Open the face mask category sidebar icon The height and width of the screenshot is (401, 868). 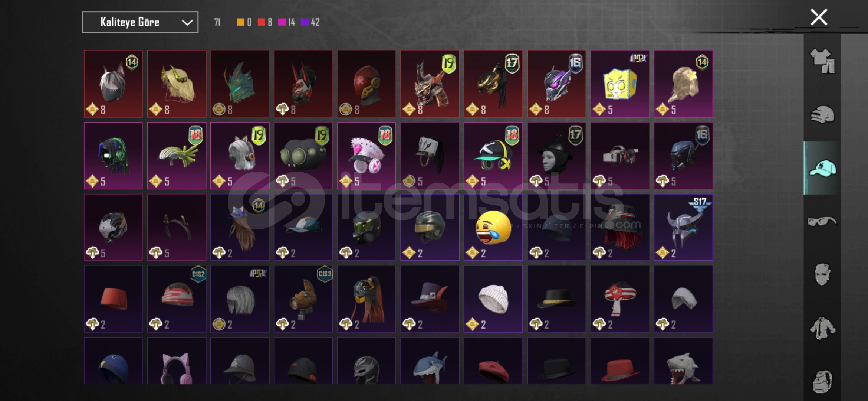pos(822,275)
